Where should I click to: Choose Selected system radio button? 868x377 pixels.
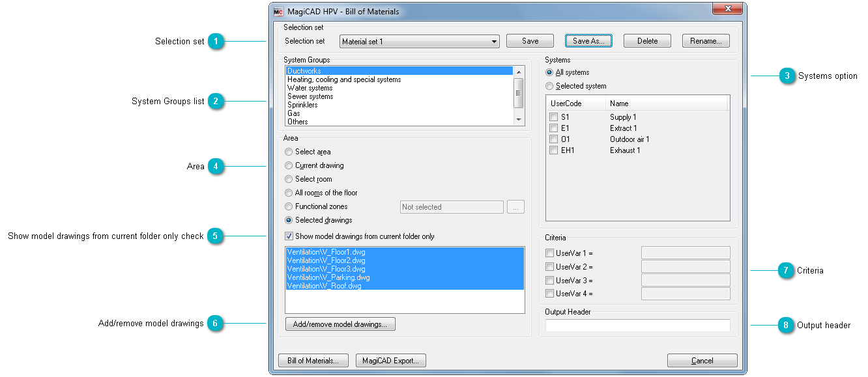pos(549,86)
